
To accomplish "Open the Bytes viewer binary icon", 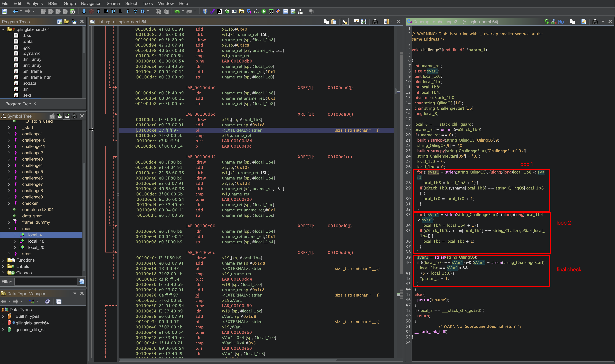I will 220,11.
